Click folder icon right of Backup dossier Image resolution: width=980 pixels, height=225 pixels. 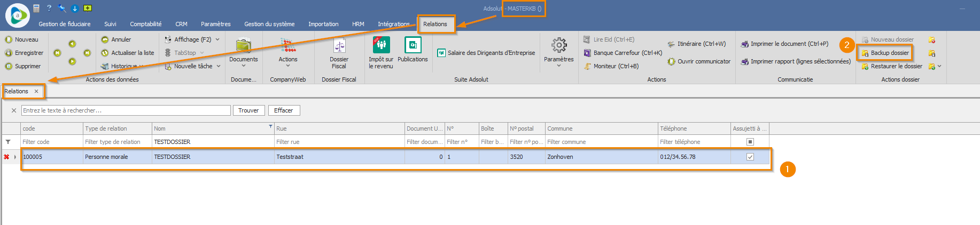pos(931,53)
